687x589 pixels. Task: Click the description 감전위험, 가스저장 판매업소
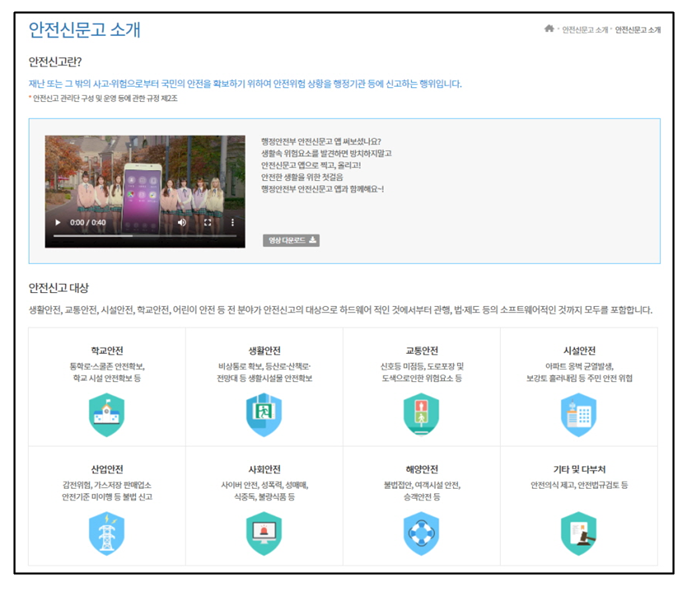coord(107,485)
